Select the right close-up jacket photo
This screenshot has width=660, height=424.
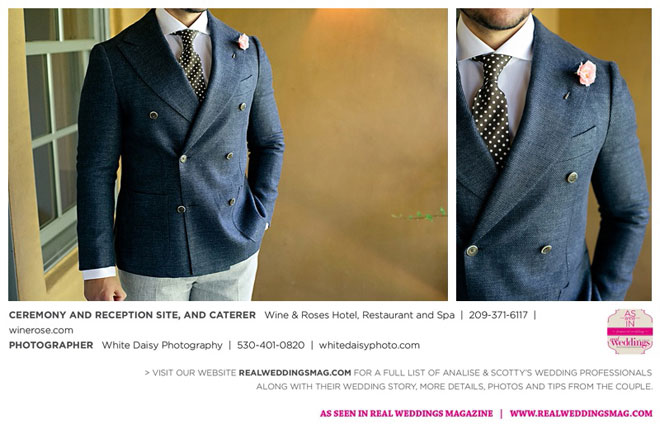pos(554,154)
